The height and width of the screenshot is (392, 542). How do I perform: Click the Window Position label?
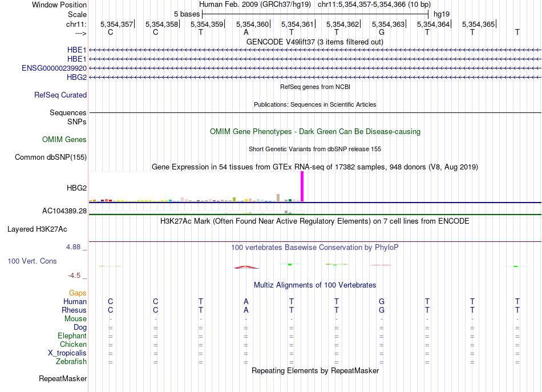click(x=59, y=5)
